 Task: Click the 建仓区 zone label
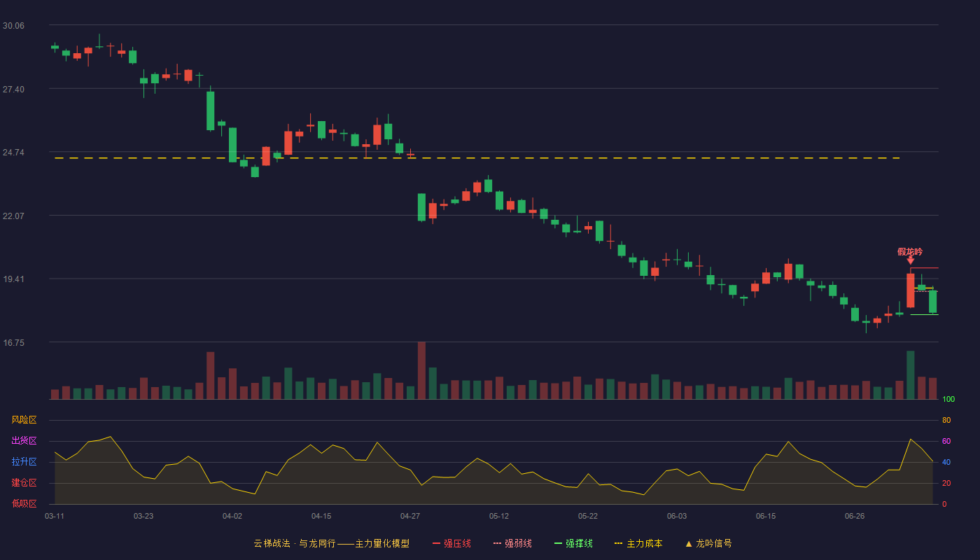[x=24, y=483]
